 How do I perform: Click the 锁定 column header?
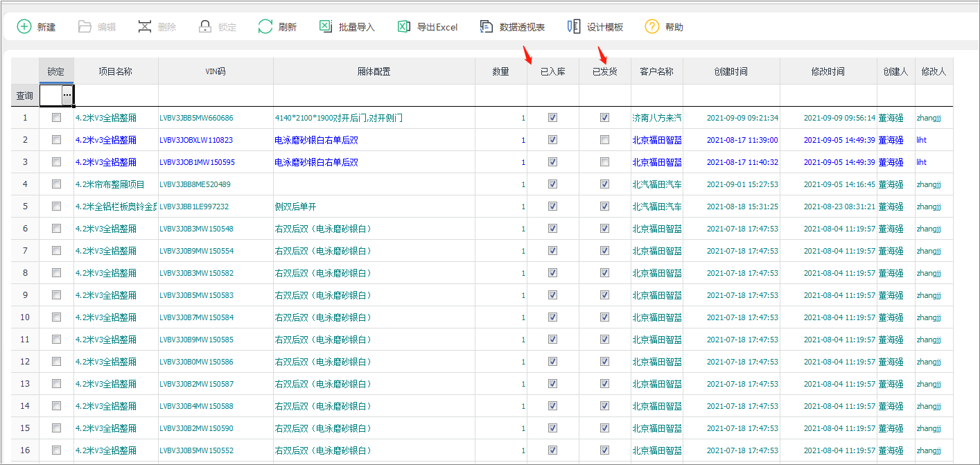click(56, 71)
